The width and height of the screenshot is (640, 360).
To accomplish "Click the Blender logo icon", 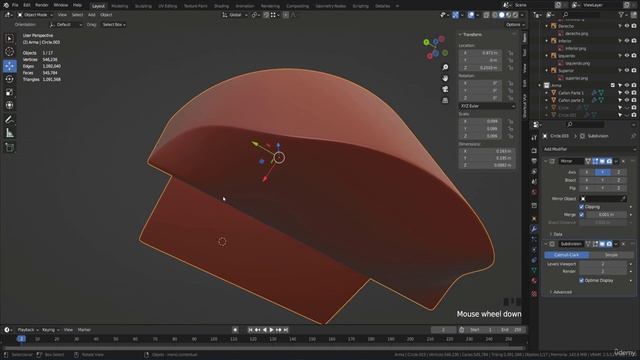I will point(5,5).
